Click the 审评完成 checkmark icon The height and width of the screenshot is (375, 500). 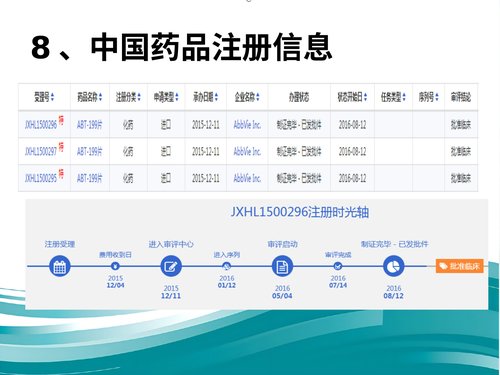338,266
